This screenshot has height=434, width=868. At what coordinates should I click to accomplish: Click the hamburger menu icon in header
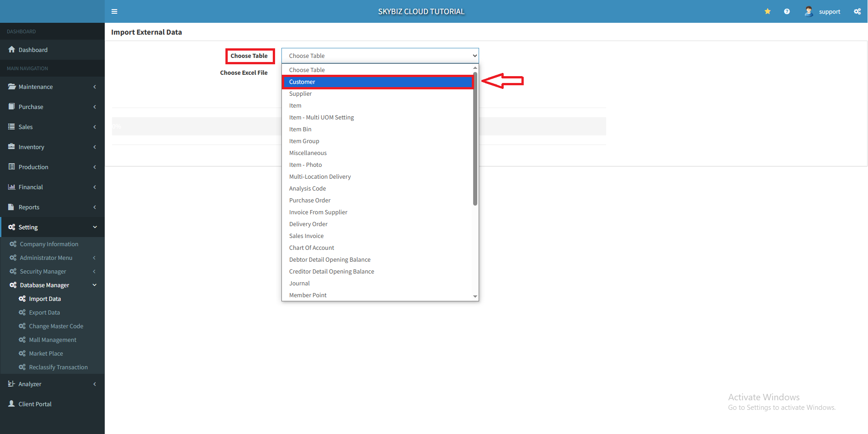tap(114, 11)
